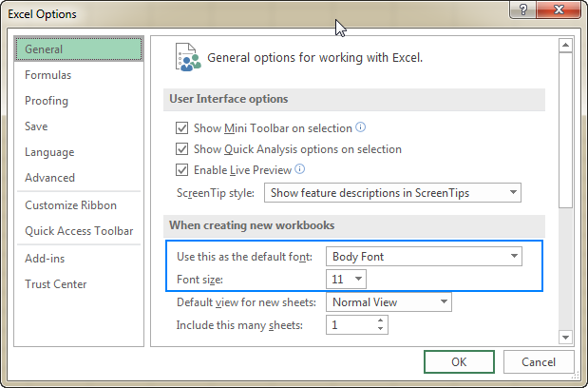Open the Font size 11 dropdown
Image resolution: width=588 pixels, height=388 pixels.
(x=346, y=280)
